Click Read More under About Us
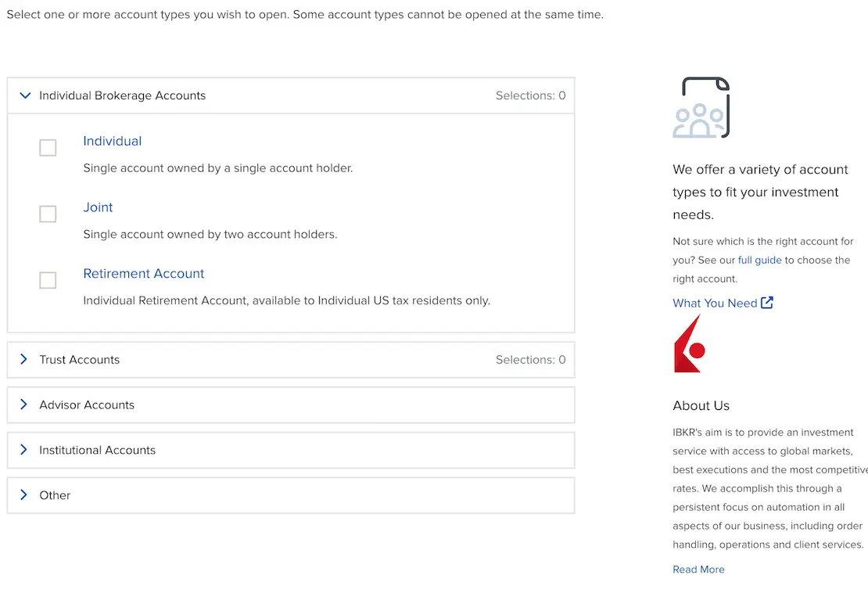Screen dimensions: 868x604 698,570
